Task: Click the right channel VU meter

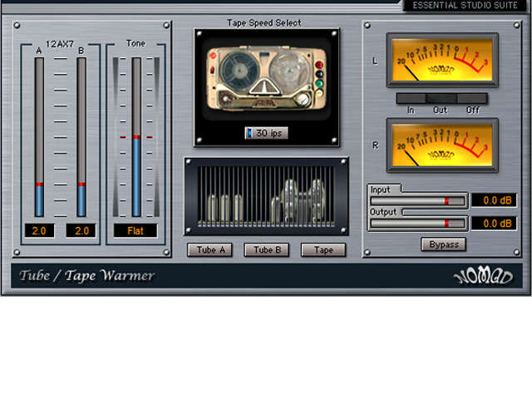Action: click(x=442, y=145)
